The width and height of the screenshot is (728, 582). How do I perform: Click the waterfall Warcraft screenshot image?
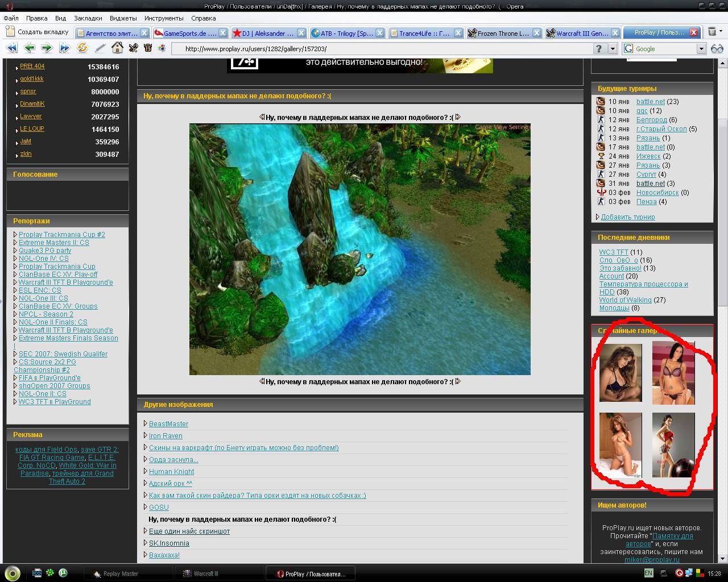(360, 250)
